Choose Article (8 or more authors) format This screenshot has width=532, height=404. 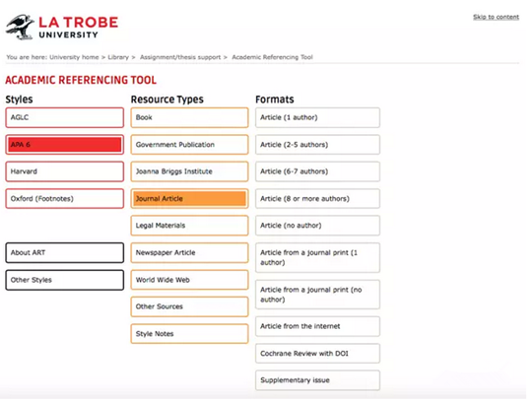(x=317, y=198)
